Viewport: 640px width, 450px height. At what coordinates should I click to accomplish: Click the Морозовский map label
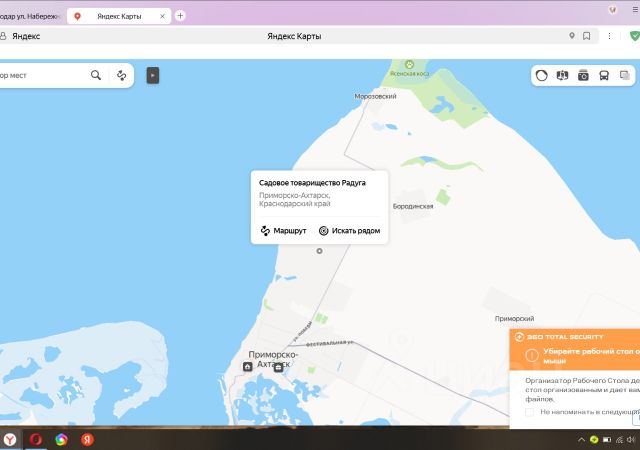(375, 96)
